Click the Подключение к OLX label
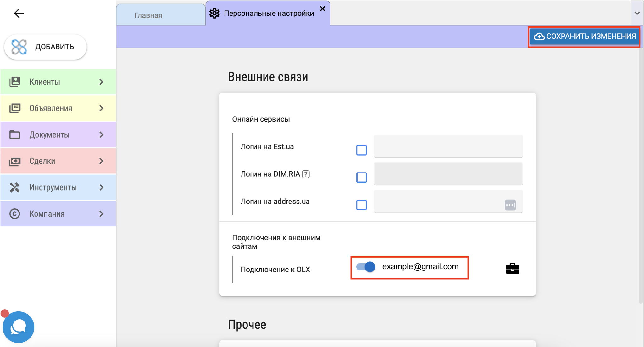644x347 pixels. [275, 270]
